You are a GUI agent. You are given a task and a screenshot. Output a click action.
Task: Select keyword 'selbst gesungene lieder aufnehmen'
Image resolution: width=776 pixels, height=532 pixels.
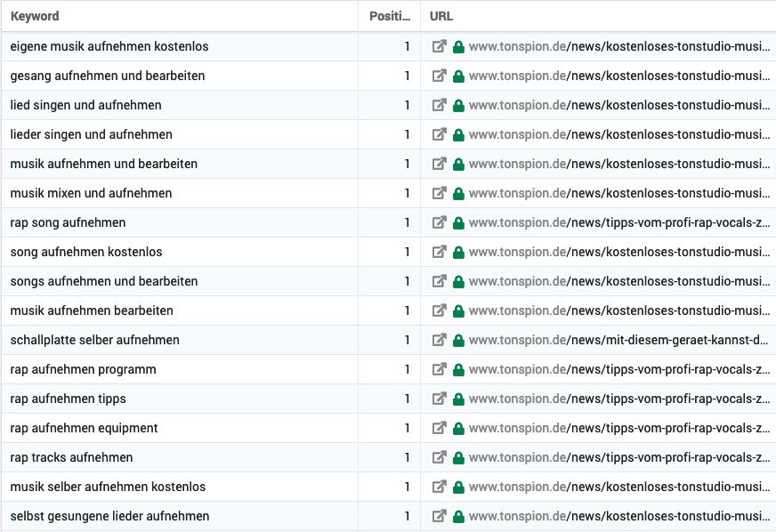point(109,516)
